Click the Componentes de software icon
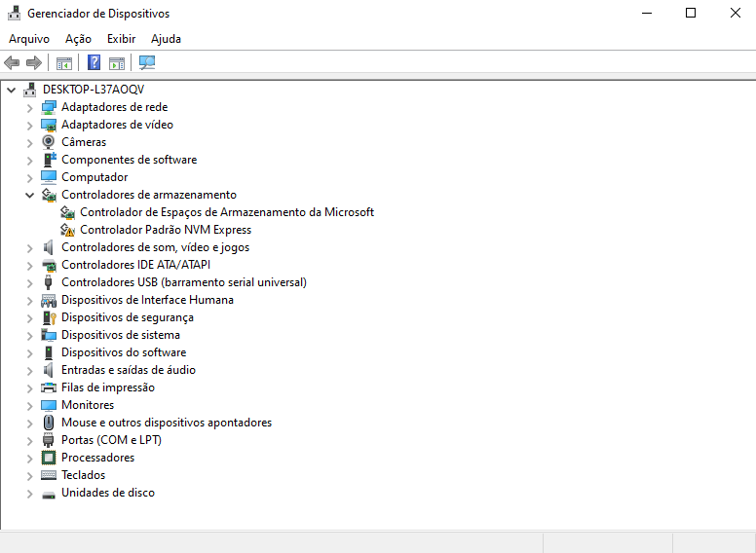The height and width of the screenshot is (553, 756). pos(50,160)
